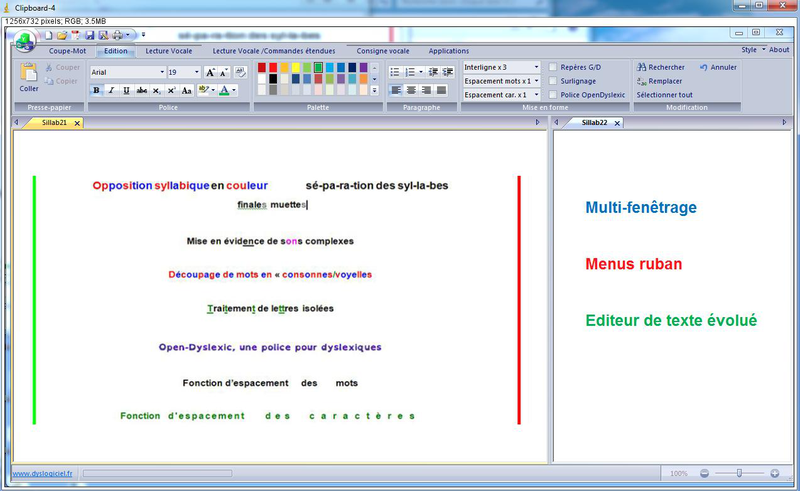Open the Arial font name dropdown

(162, 72)
